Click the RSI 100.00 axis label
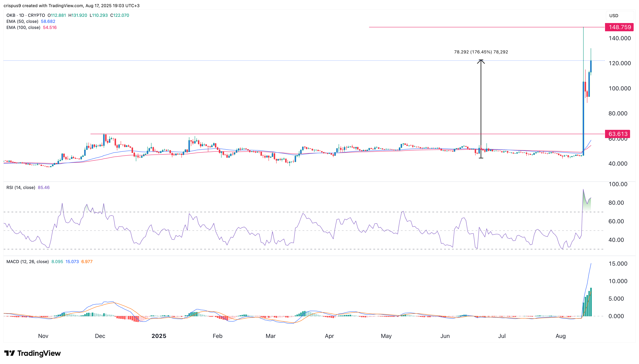639x364 pixels. click(x=618, y=184)
